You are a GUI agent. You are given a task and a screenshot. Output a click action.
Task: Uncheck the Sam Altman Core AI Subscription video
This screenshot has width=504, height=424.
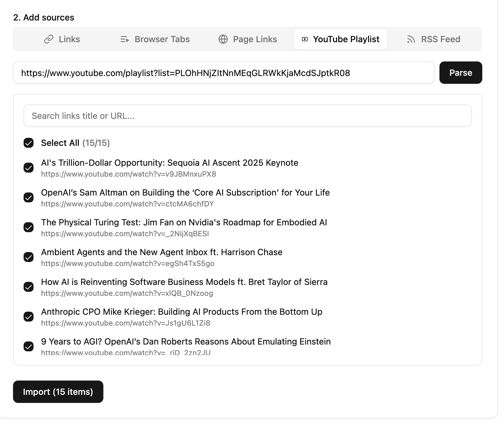29,197
